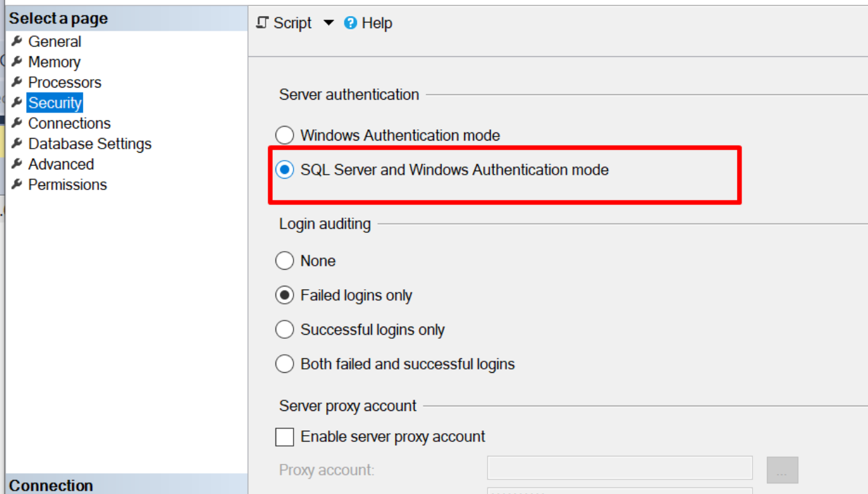Set login auditing to None
Viewport: 868px width, 494px height.
pyautogui.click(x=285, y=261)
